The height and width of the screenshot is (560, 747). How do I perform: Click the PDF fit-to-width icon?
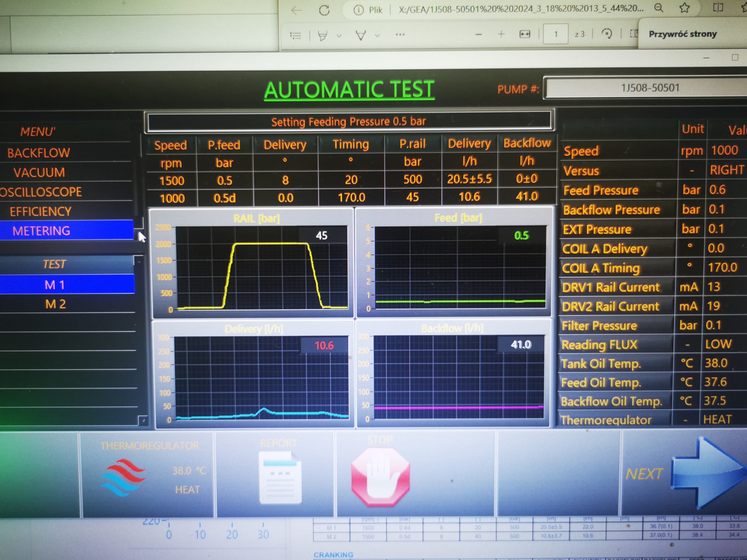pyautogui.click(x=524, y=34)
